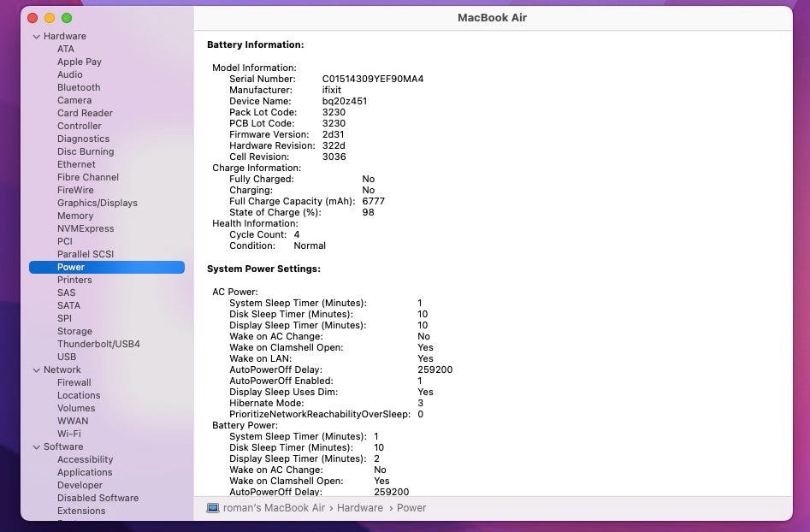Click the Cell Revision value 3036
This screenshot has height=532, width=810.
point(334,157)
